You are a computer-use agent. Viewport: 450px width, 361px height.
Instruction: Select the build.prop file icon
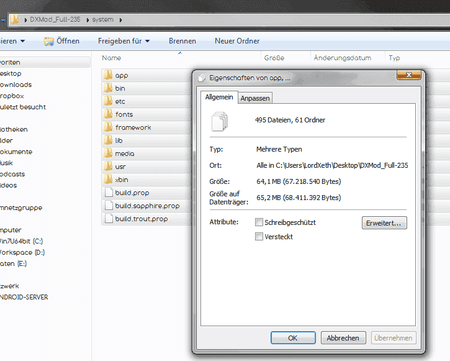point(109,192)
